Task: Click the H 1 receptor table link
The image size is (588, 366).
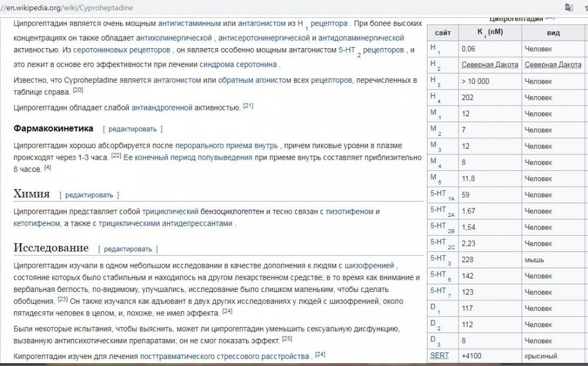Action: [x=435, y=49]
